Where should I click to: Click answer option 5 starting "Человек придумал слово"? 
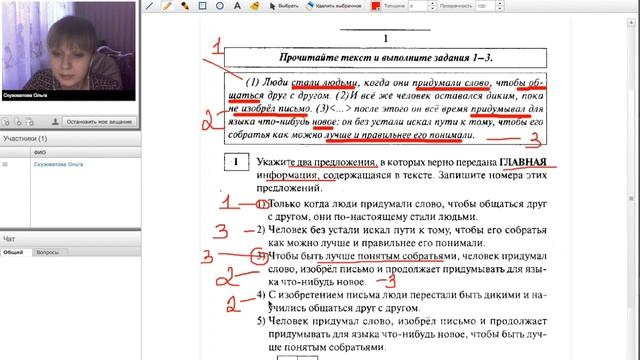(x=402, y=334)
